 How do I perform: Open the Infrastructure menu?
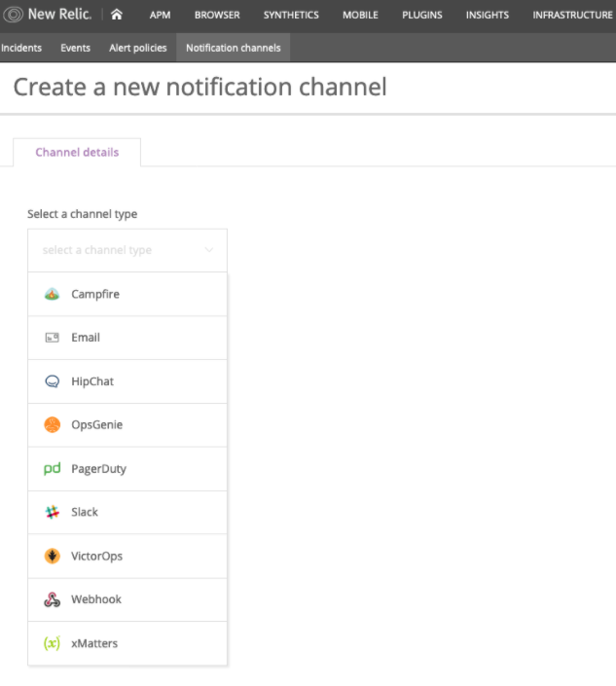pos(572,15)
